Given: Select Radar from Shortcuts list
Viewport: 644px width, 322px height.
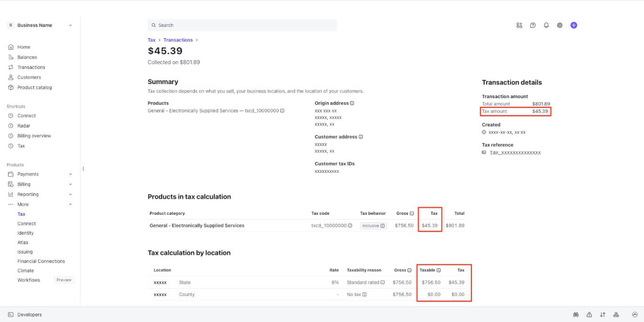Looking at the screenshot, I should click(x=24, y=126).
